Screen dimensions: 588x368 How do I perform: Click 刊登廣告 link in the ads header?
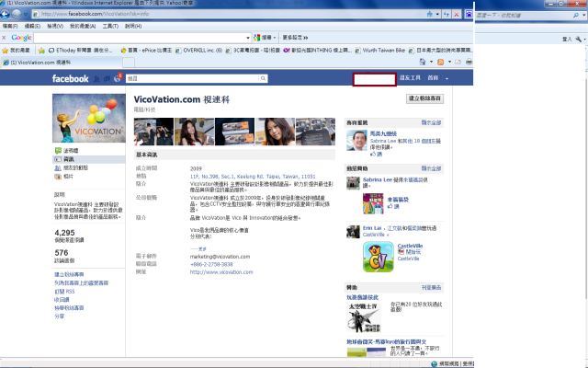pos(431,288)
